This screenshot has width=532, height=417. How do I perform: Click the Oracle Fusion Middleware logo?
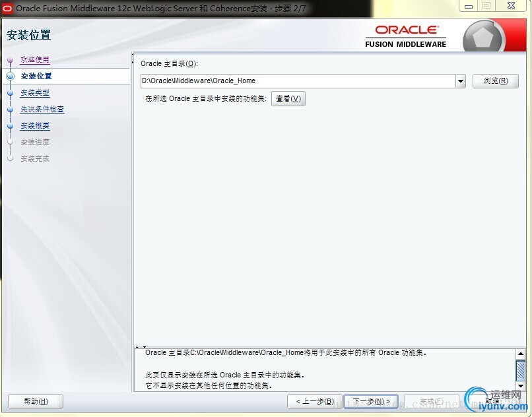click(x=406, y=36)
